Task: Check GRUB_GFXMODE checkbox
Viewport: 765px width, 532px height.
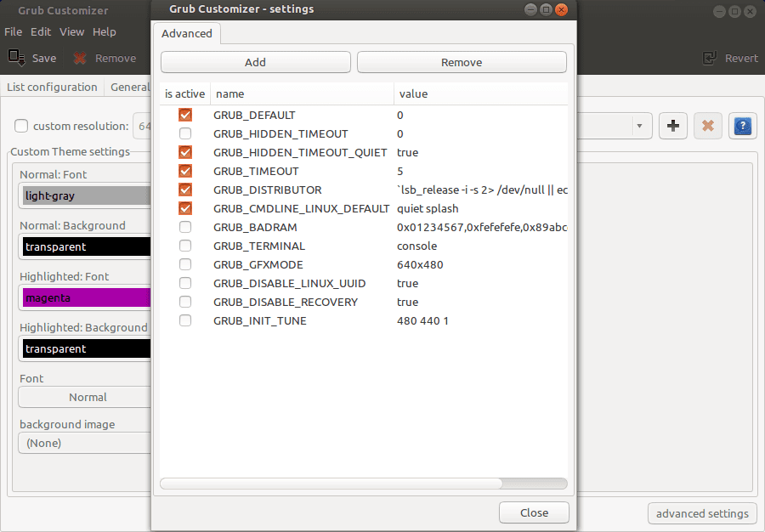Action: pos(185,264)
